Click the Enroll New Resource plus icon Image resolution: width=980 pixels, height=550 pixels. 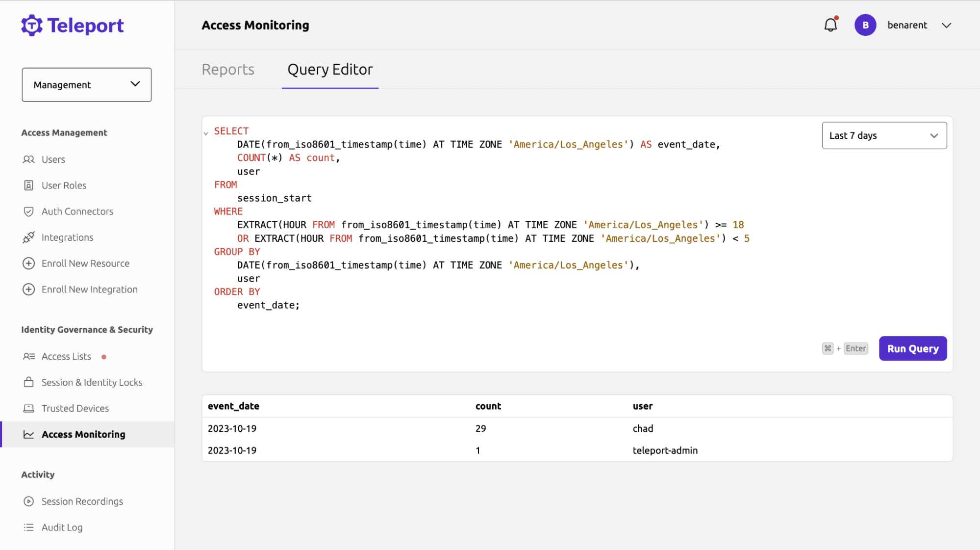[x=29, y=263]
